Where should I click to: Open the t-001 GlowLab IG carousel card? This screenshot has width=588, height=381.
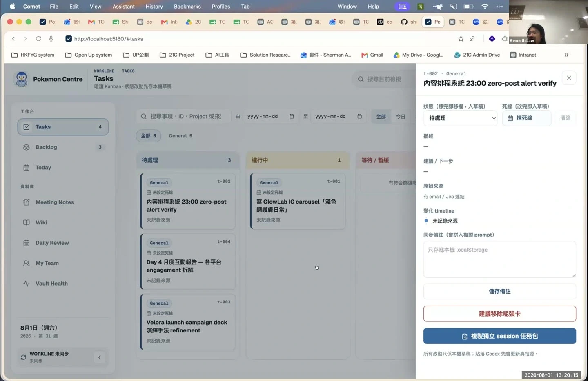tap(298, 201)
